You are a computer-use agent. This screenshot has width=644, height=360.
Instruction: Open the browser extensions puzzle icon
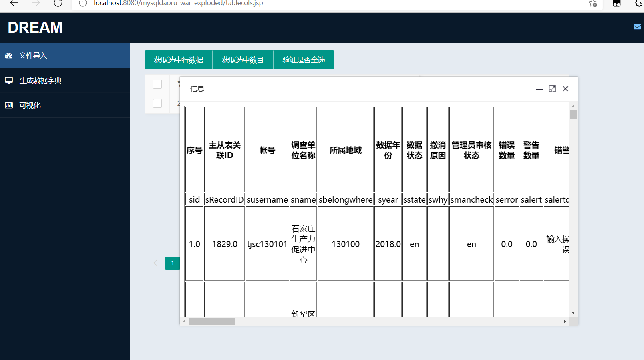coord(639,3)
